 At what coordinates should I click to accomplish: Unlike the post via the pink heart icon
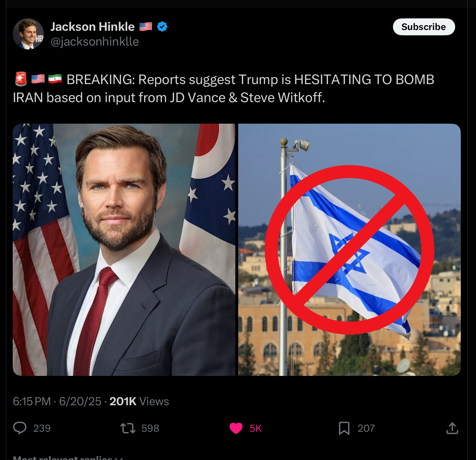tap(236, 428)
